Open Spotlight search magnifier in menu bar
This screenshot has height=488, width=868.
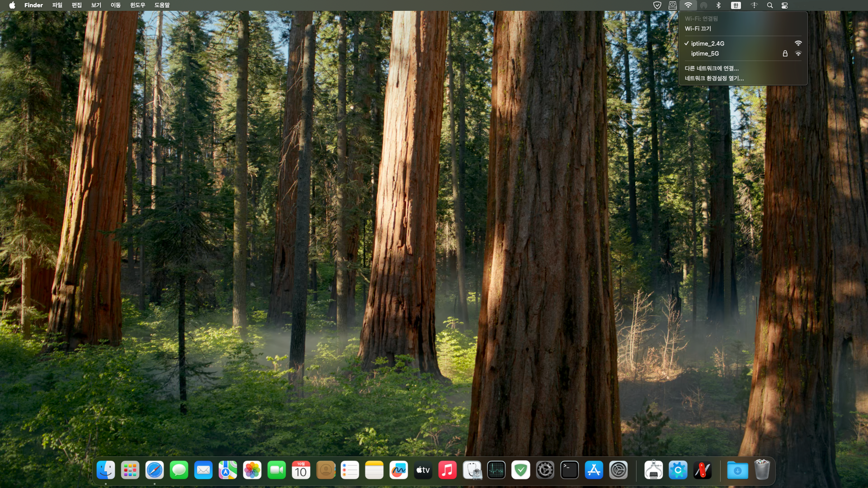pos(770,5)
